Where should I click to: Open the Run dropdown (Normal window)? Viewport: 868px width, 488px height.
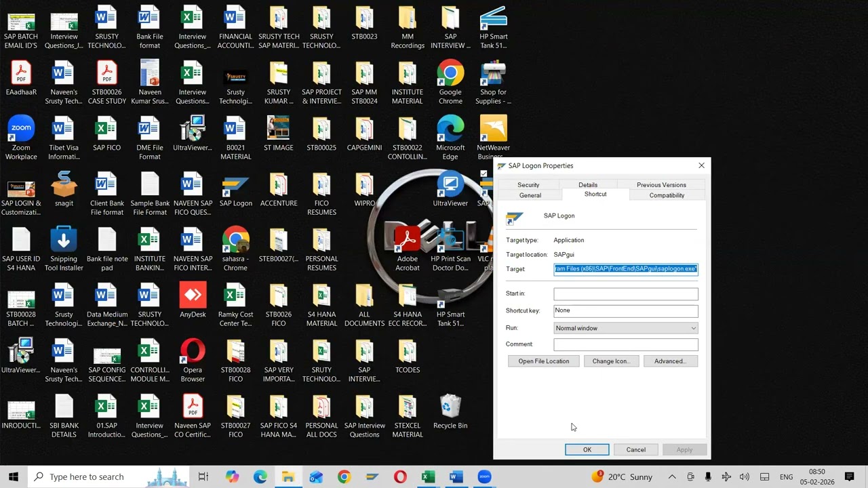626,328
